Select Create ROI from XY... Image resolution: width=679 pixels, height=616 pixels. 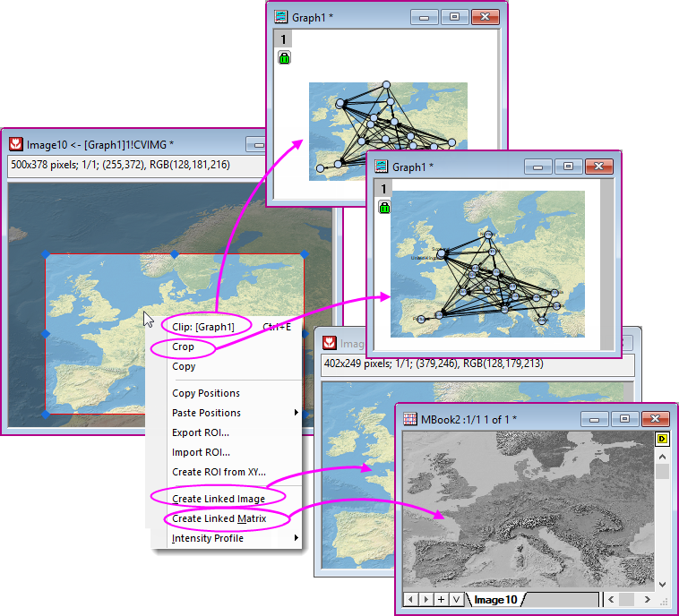point(219,472)
